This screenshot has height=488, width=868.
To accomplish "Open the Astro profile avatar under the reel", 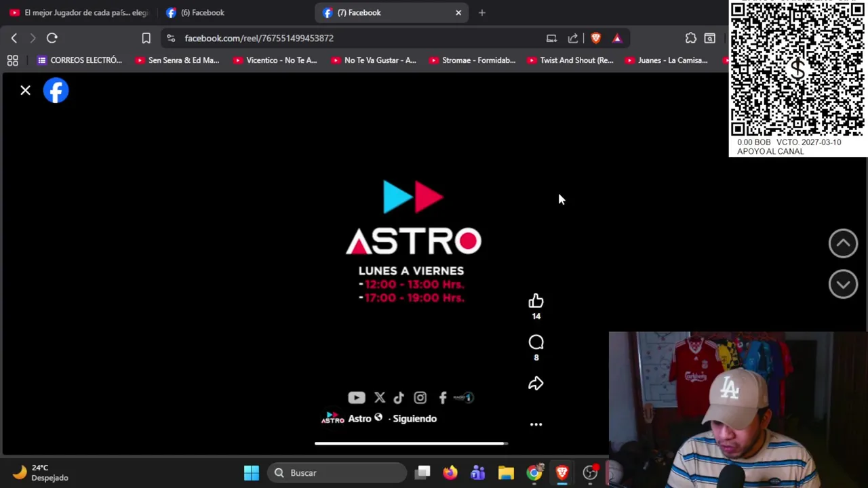I will 332,418.
